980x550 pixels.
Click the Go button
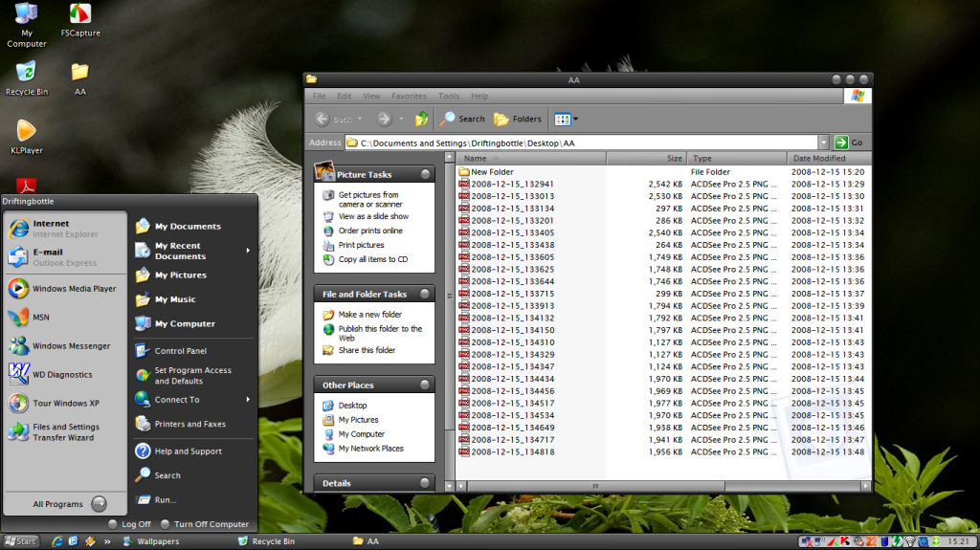[x=850, y=143]
